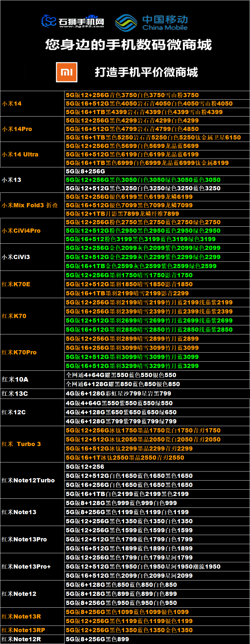The width and height of the screenshot is (250, 644).
Task: Select the subtitle 打造手机平价微商城
Action: pos(146,72)
